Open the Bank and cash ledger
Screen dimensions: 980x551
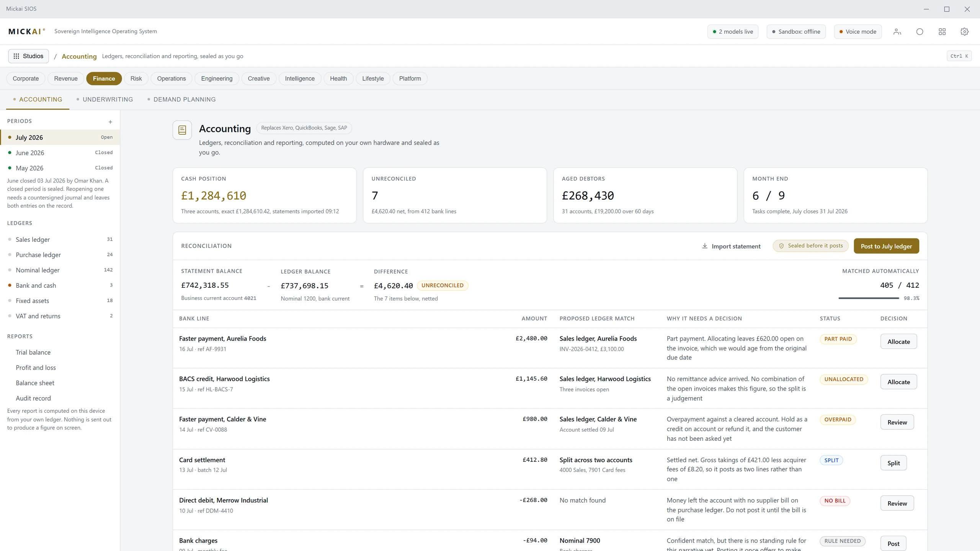[60, 285]
